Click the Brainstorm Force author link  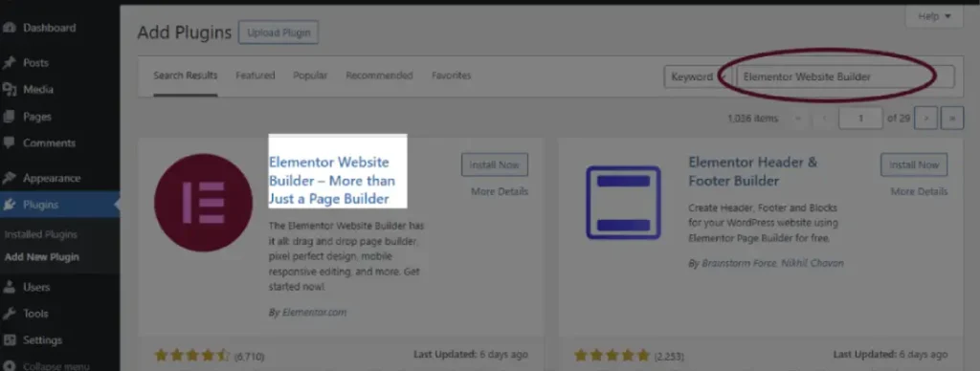[x=739, y=264]
